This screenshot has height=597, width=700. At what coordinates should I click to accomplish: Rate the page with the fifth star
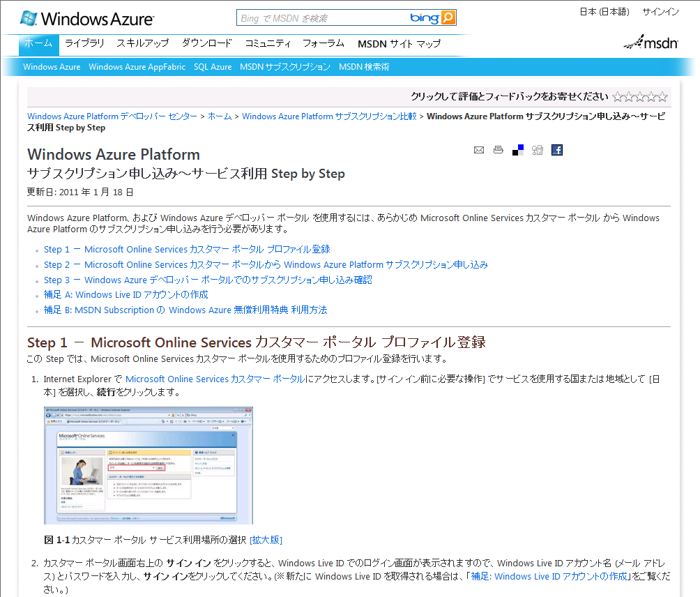(x=662, y=97)
